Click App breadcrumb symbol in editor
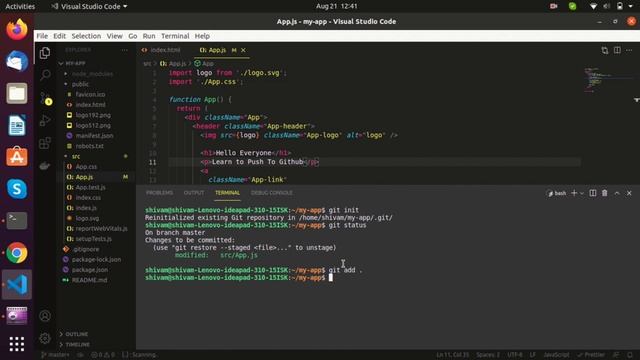 pyautogui.click(x=204, y=64)
